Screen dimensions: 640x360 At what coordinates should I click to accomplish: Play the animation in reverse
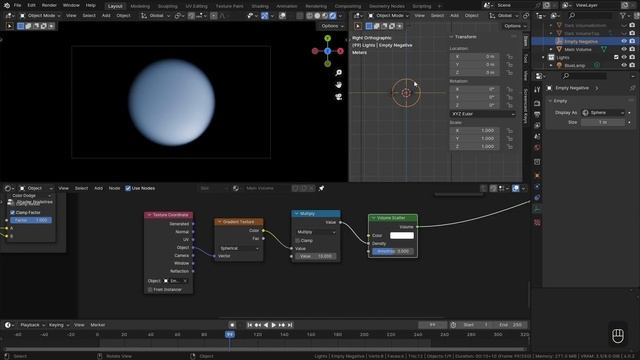tap(266, 325)
